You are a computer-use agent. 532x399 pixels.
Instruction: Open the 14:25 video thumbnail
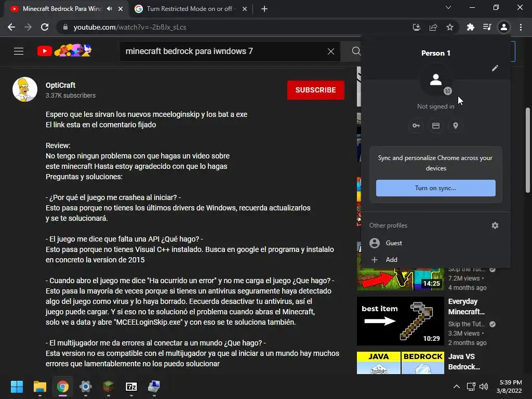pyautogui.click(x=401, y=279)
